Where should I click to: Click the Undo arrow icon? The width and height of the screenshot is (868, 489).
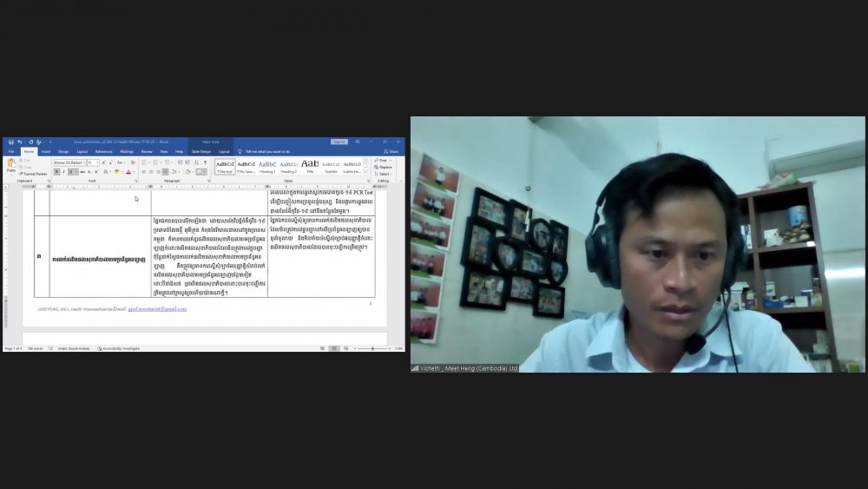pyautogui.click(x=19, y=142)
